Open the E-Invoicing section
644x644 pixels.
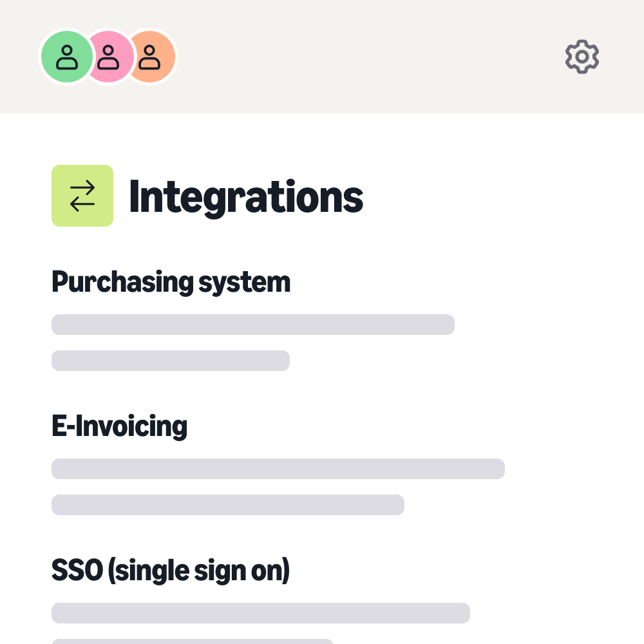119,426
